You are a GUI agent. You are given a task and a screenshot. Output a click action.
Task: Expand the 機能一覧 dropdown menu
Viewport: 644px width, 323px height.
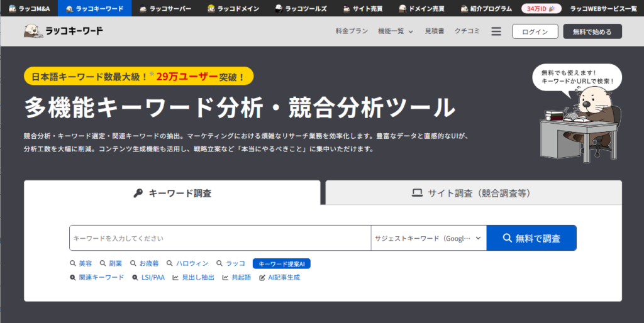396,31
